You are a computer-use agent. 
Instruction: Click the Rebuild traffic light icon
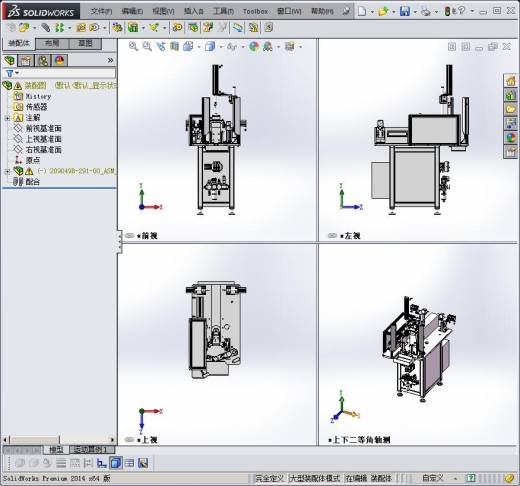click(x=448, y=11)
